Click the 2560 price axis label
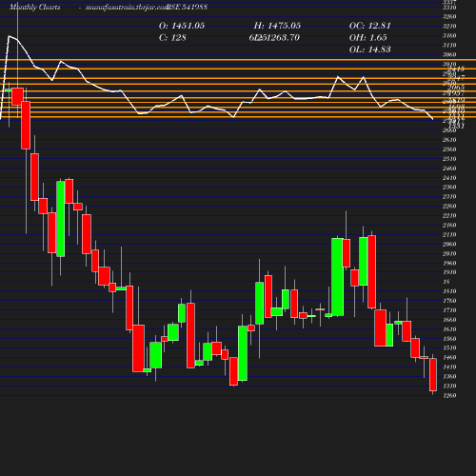The width and height of the screenshot is (476, 476). pyautogui.click(x=449, y=149)
